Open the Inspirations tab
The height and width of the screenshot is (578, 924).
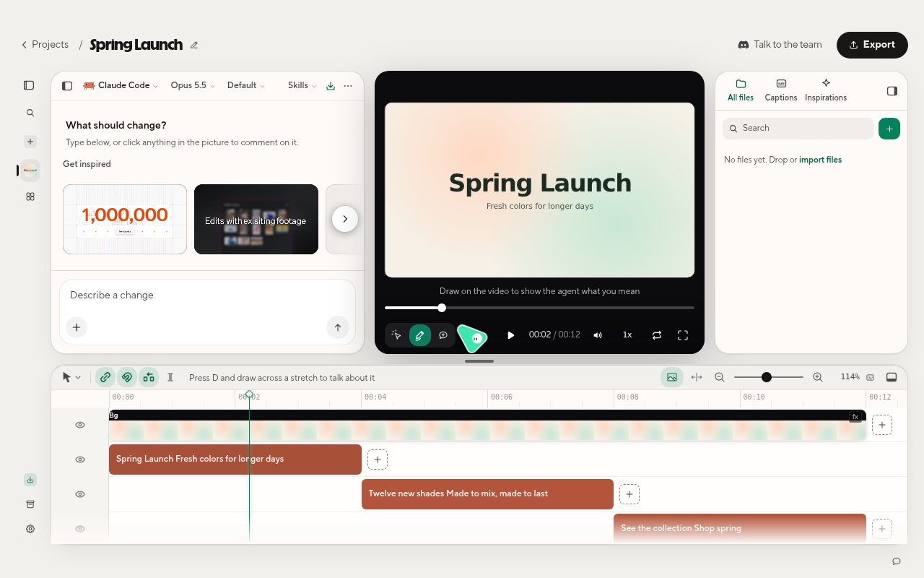(826, 90)
